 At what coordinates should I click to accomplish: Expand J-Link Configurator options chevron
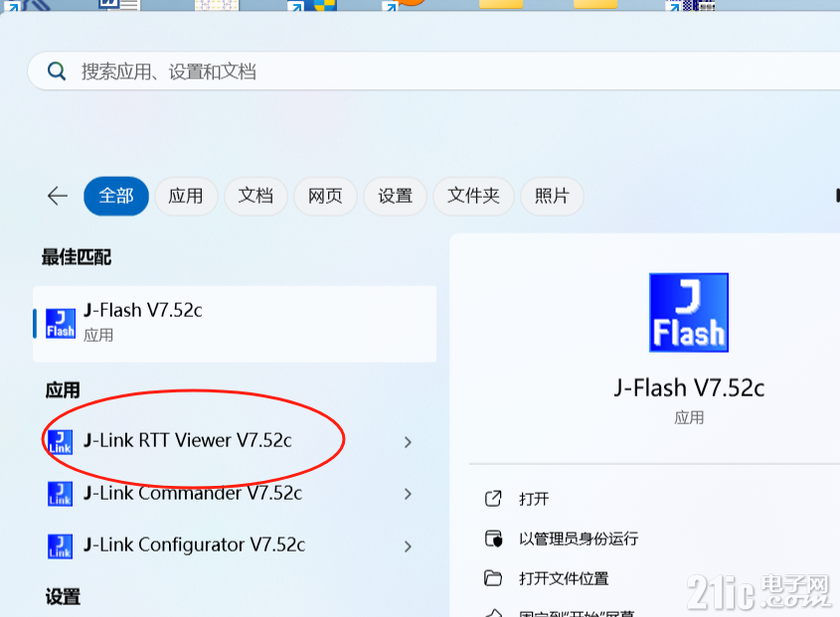pyautogui.click(x=409, y=546)
